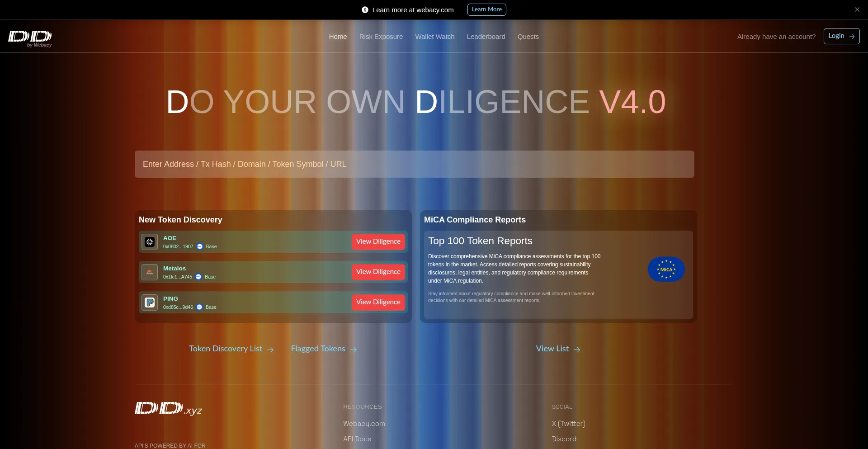Dismiss the top banner with X
The height and width of the screenshot is (449, 868).
(857, 9)
